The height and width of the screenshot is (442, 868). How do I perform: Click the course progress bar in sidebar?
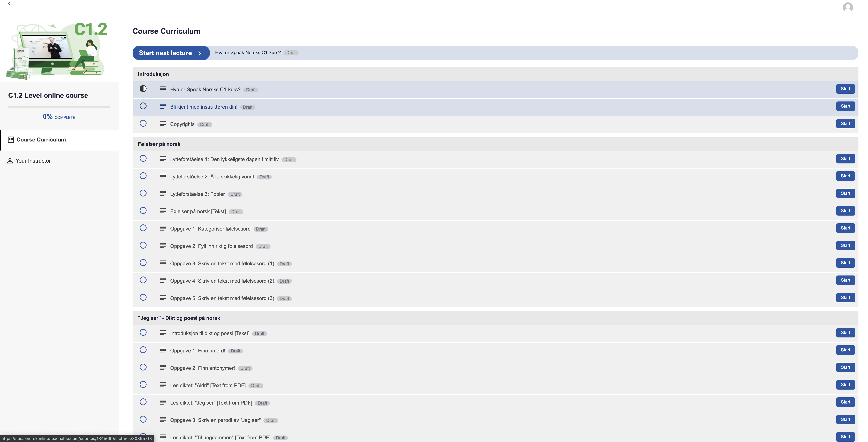[x=59, y=107]
